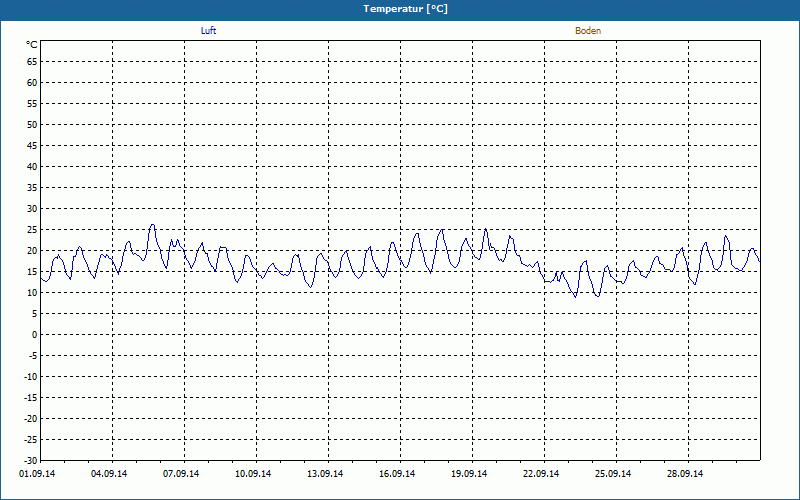The height and width of the screenshot is (500, 800).
Task: Select the 65 value on y-axis
Action: 32,62
